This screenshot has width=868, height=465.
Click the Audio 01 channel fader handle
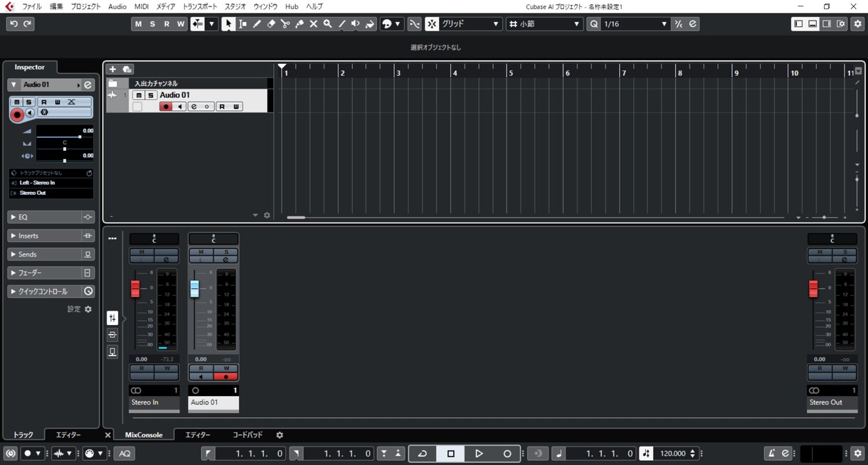[x=194, y=289]
